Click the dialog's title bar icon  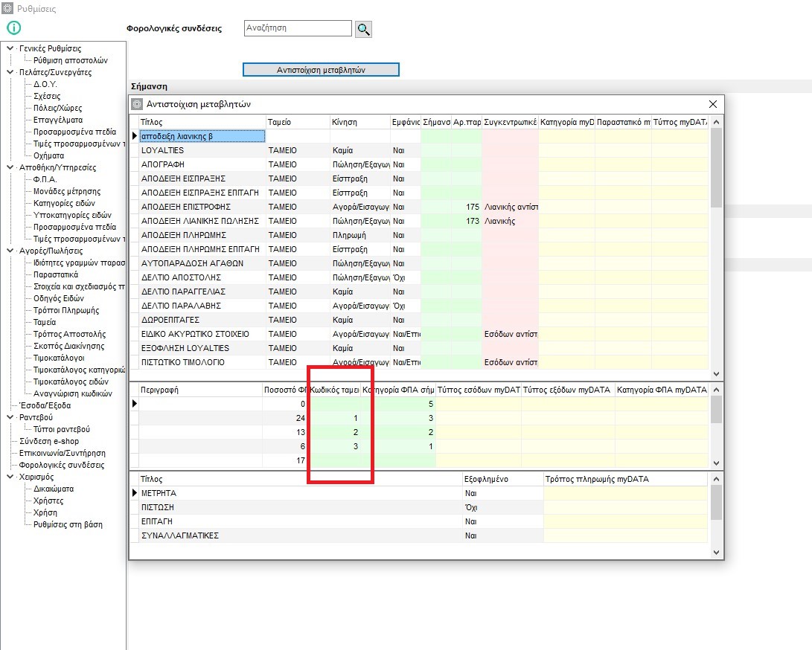coord(136,104)
